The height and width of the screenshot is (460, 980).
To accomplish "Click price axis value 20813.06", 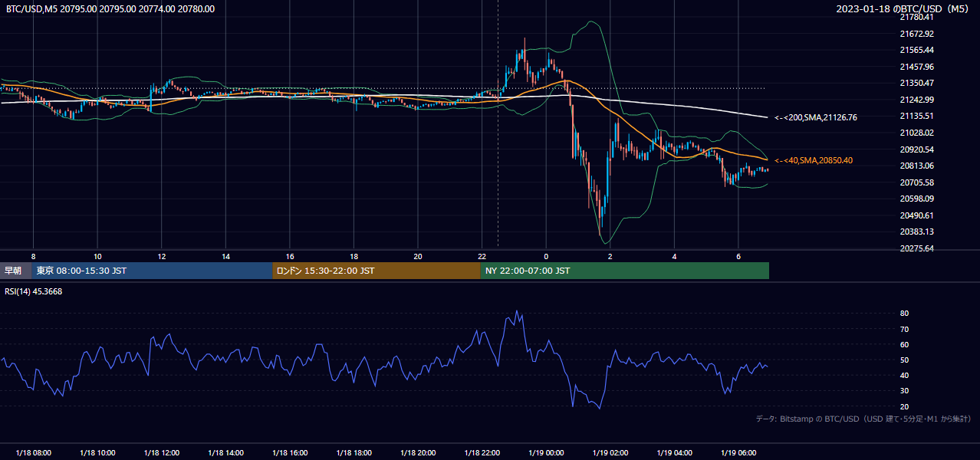I will tap(916, 166).
